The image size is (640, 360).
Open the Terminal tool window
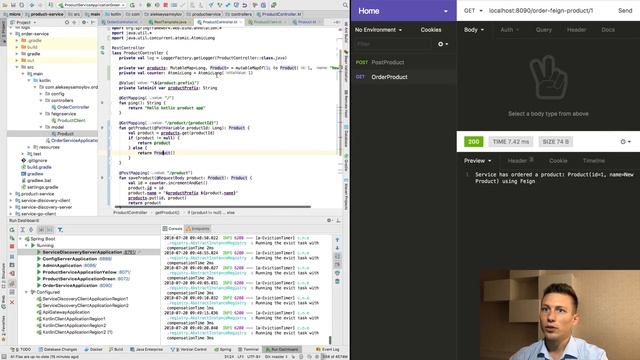coord(248,349)
